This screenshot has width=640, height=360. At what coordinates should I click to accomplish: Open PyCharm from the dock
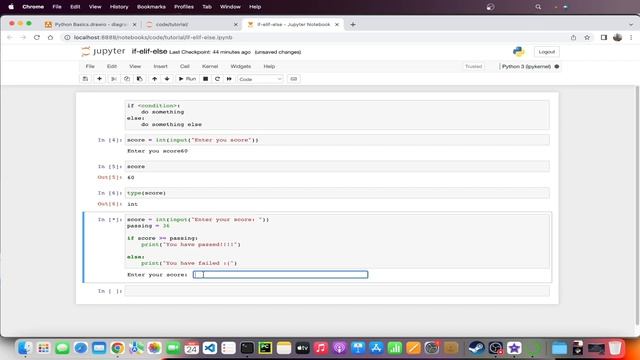click(x=265, y=348)
